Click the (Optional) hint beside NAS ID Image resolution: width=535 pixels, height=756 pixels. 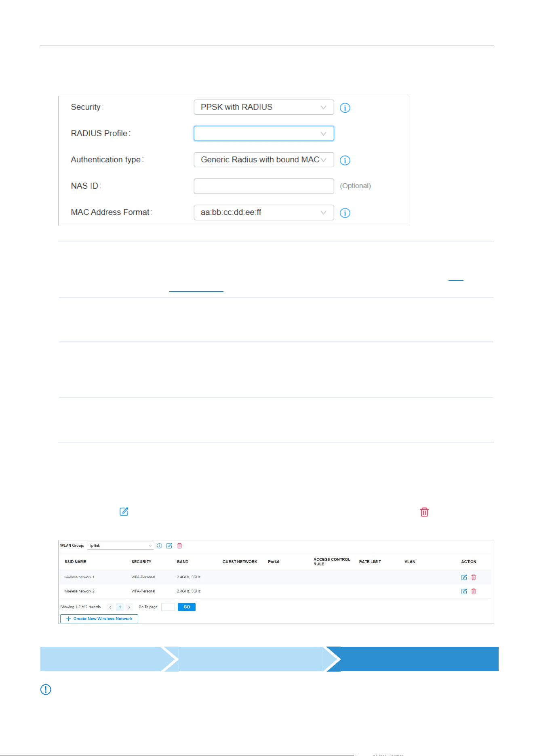pyautogui.click(x=355, y=186)
